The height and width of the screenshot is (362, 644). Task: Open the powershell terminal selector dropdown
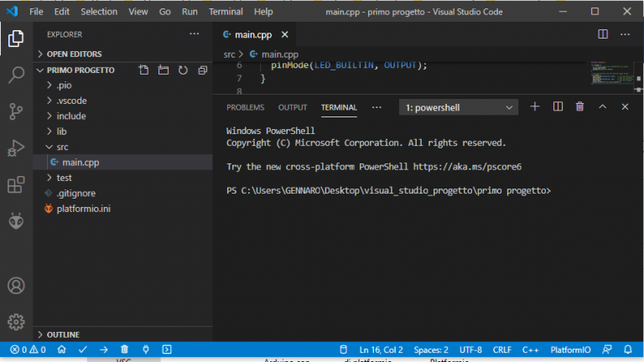tap(459, 107)
